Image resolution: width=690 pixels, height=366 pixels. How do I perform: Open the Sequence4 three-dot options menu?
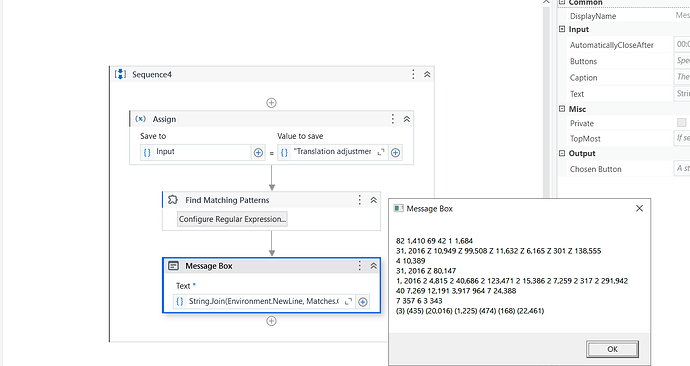click(413, 74)
